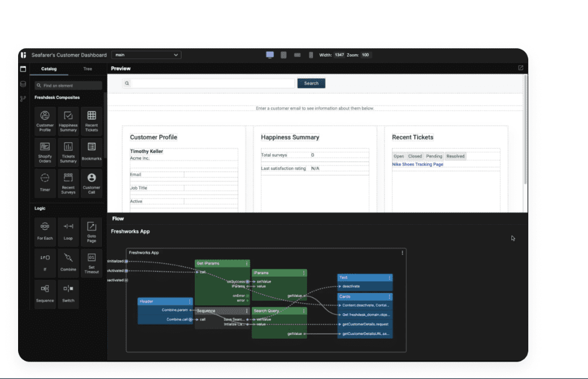This screenshot has width=588, height=379.
Task: Select the Get iParams flow node header
Action: tap(223, 264)
